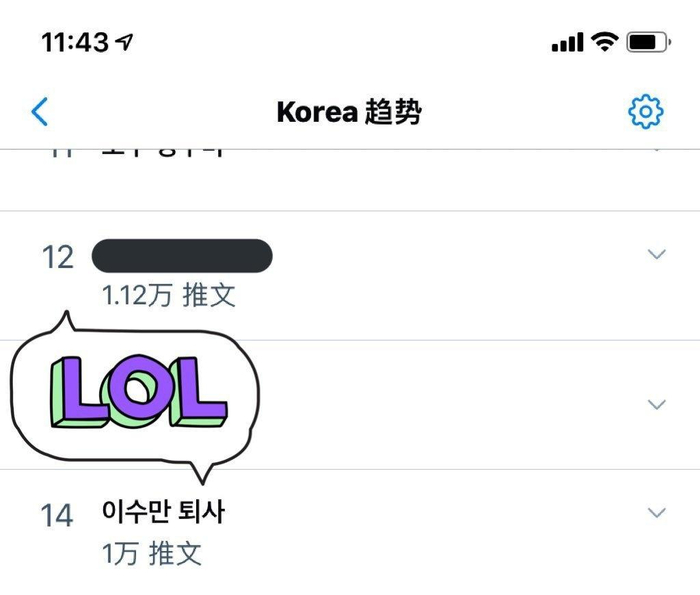The image size is (700, 595).
Task: Select rank number 12
Action: (58, 258)
